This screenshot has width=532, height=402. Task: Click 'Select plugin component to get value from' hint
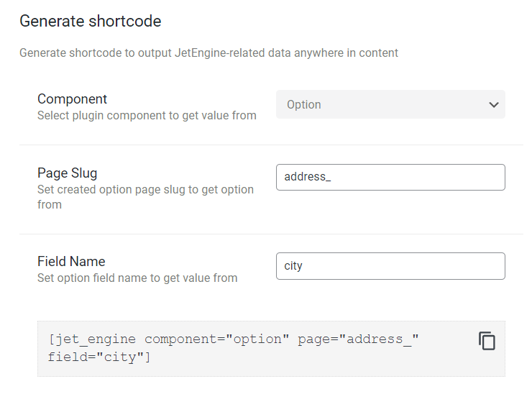(147, 116)
